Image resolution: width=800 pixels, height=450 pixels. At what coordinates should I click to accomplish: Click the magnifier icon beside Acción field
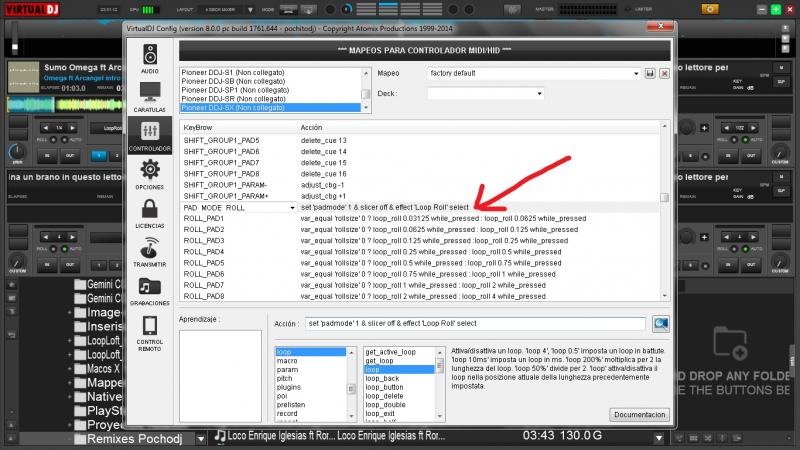point(661,324)
